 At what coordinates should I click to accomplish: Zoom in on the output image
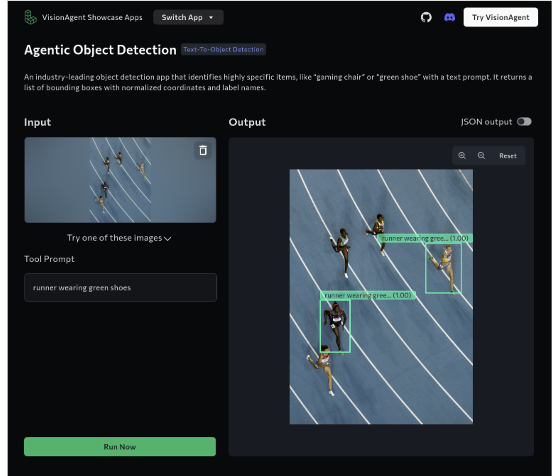tap(462, 156)
